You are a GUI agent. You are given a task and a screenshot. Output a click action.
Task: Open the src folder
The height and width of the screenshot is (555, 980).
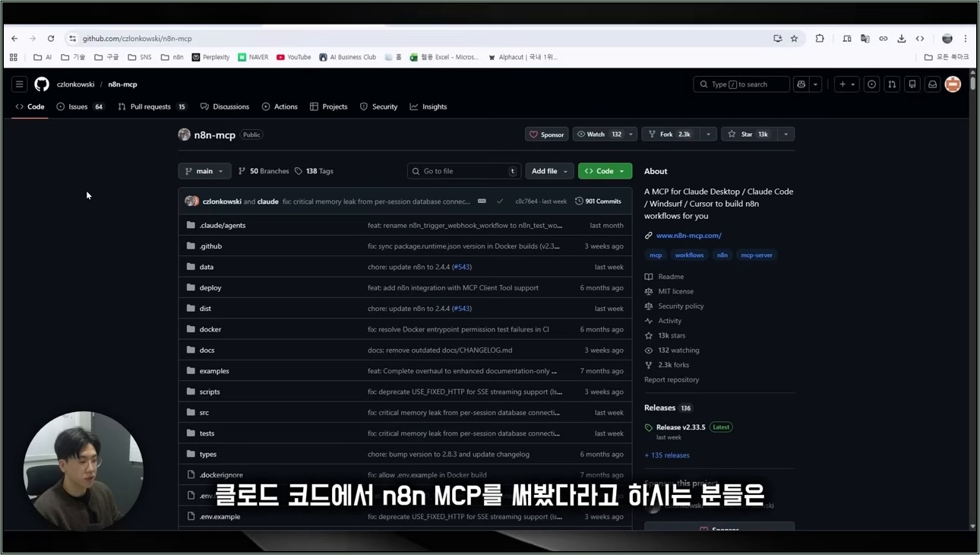coord(204,413)
